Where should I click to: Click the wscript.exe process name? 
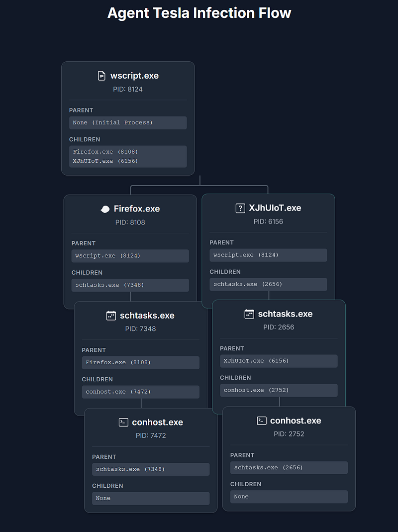[x=134, y=76]
